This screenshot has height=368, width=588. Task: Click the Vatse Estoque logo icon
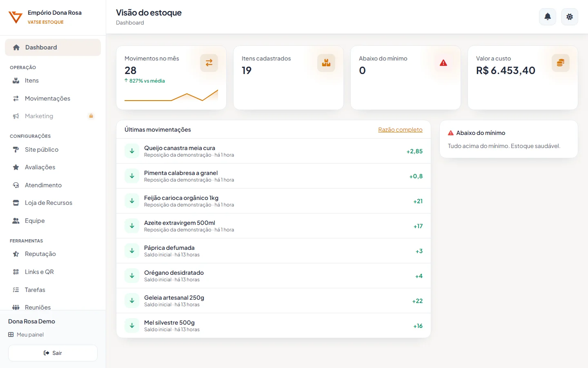[x=16, y=17]
